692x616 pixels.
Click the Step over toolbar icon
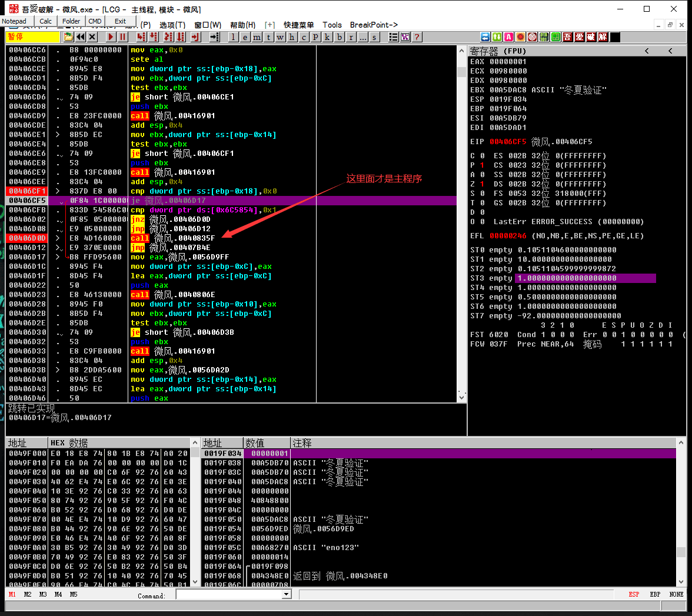tap(153, 37)
